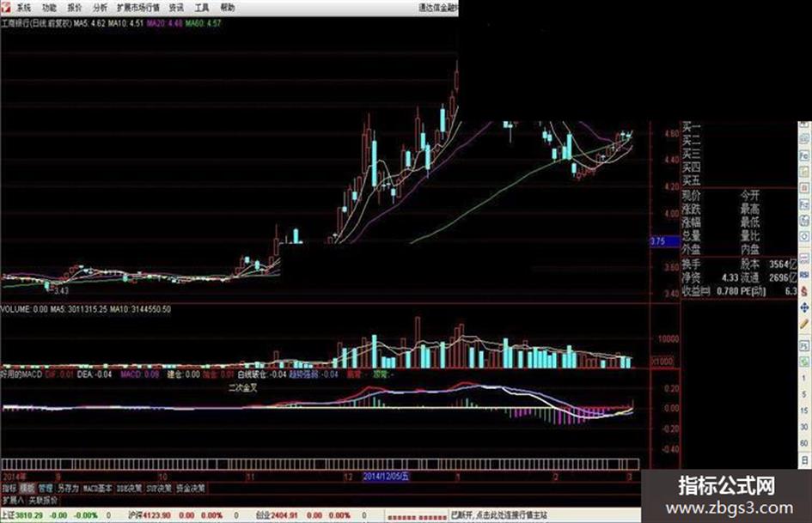
Task: Click the 流通 value 2696亿
Action: click(x=783, y=278)
